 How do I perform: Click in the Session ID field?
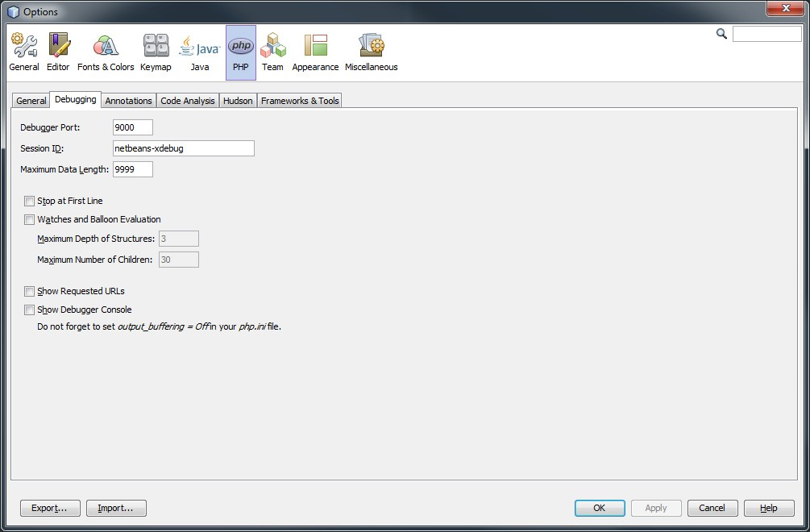pos(183,148)
